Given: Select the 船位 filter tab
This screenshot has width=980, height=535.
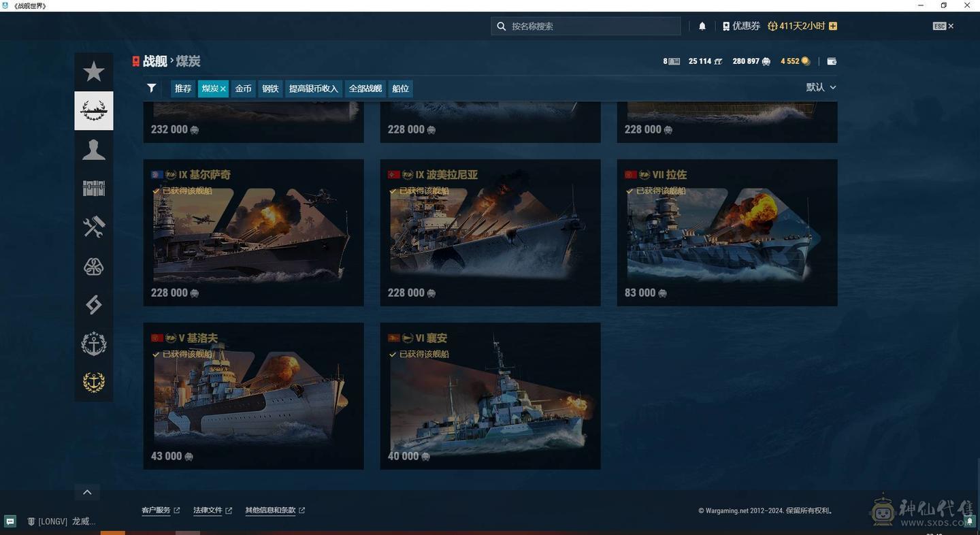Looking at the screenshot, I should pos(400,88).
